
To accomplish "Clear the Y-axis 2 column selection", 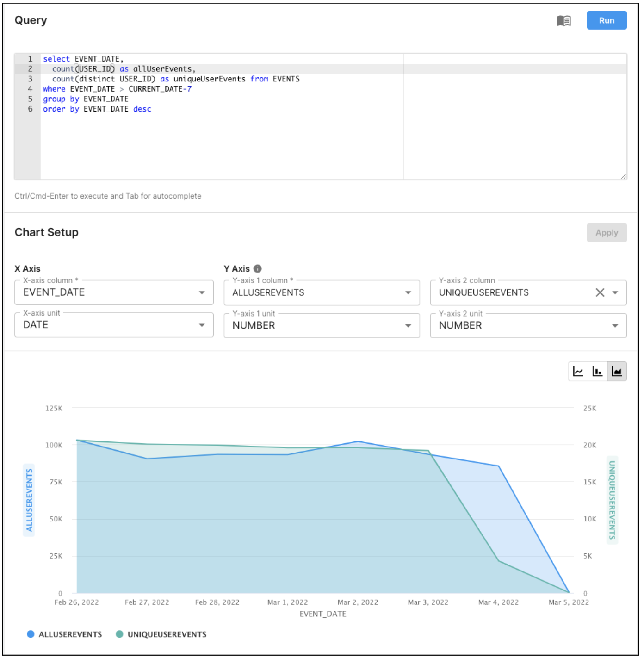I will pos(600,292).
